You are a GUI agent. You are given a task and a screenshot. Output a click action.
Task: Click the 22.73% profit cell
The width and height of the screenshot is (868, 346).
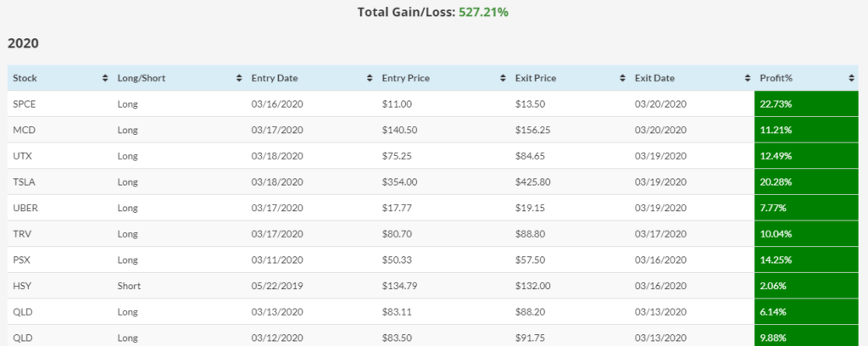coord(807,104)
